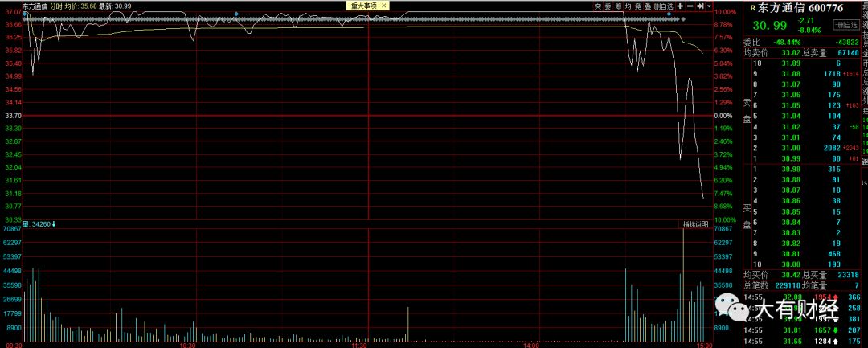
Task: Click the minus zoom-out icon
Action: point(690,6)
